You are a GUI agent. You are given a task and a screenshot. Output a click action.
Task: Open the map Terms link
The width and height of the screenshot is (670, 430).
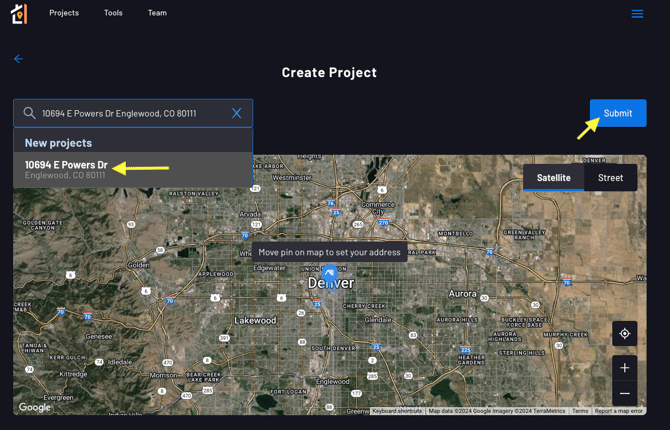tap(580, 411)
